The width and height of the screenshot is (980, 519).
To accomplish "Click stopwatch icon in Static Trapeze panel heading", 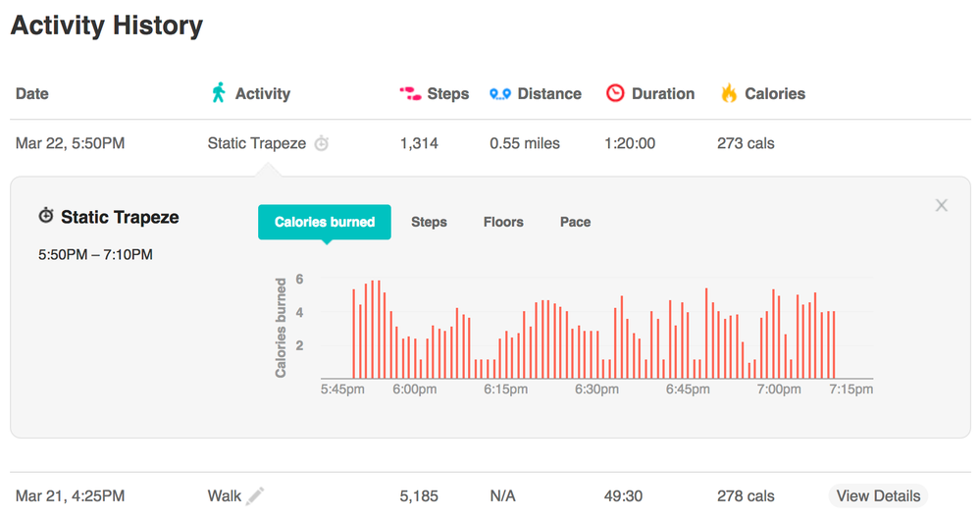I will [46, 217].
